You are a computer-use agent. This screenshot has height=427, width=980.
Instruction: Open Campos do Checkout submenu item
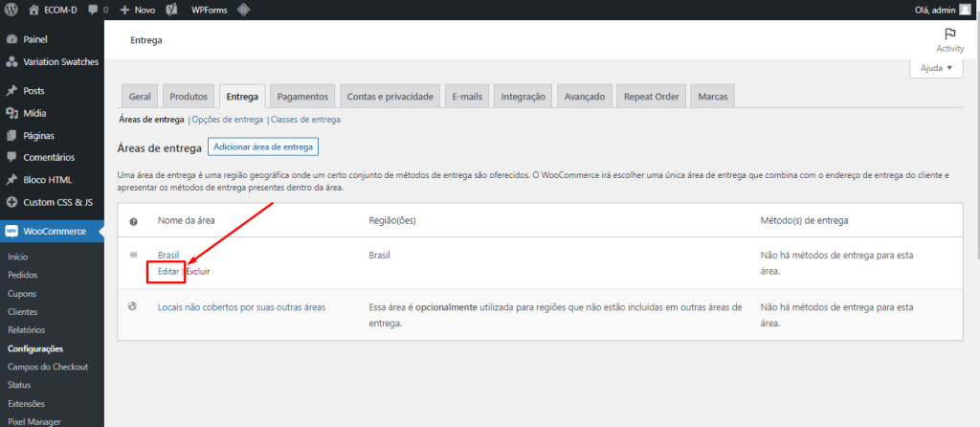pos(48,367)
